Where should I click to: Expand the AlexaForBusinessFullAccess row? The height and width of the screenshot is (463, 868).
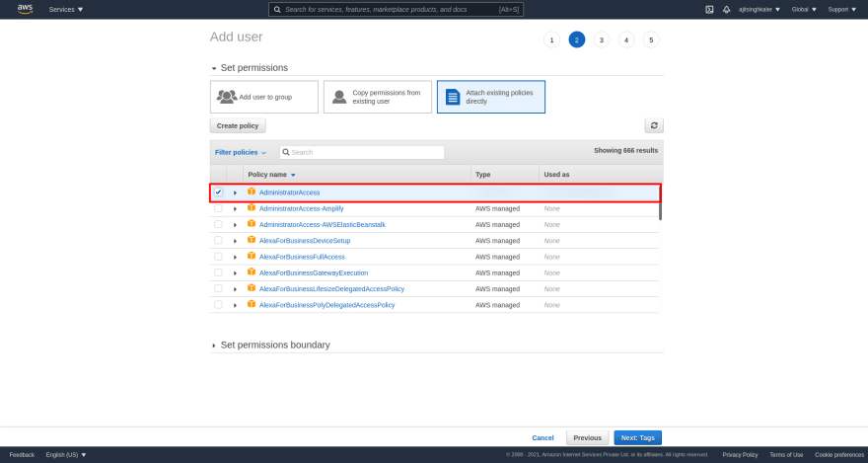pyautogui.click(x=235, y=257)
